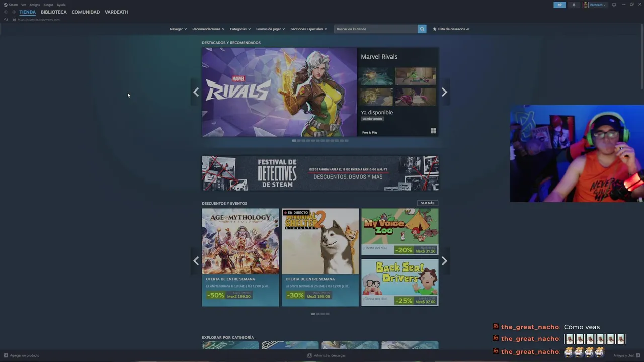Expand the Formas de jugar dropdown
Screen dimensions: 644x362
click(x=270, y=29)
